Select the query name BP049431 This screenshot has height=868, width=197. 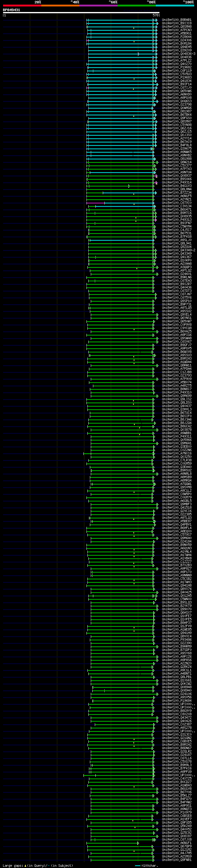coord(11,10)
